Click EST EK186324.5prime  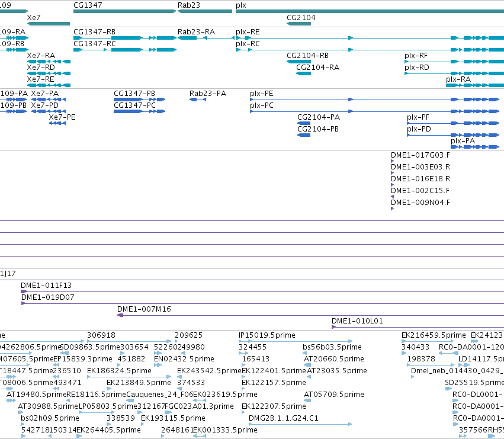point(129,377)
